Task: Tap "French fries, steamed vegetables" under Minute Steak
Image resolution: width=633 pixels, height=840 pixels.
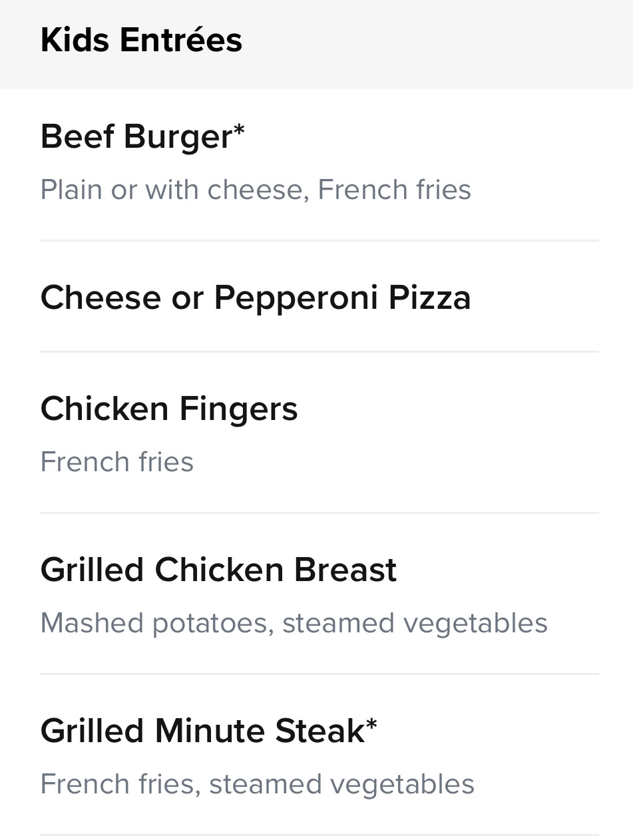Action: tap(257, 784)
